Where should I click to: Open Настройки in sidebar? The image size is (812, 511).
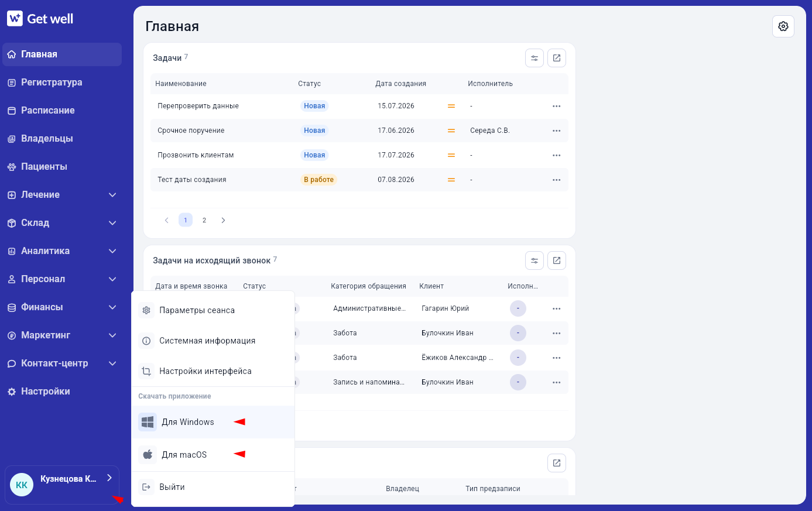pyautogui.click(x=62, y=392)
